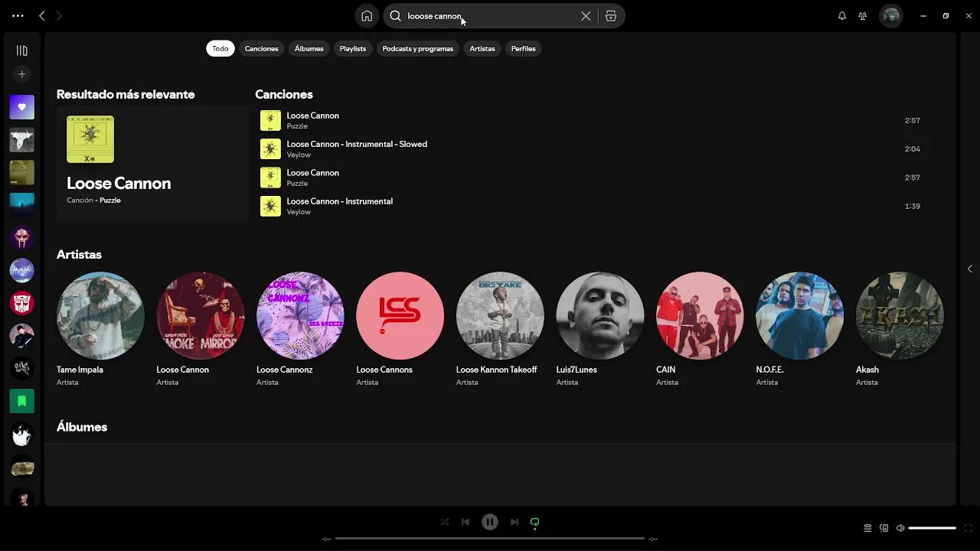Open the user profile avatar
This screenshot has width=980, height=551.
coord(890,16)
